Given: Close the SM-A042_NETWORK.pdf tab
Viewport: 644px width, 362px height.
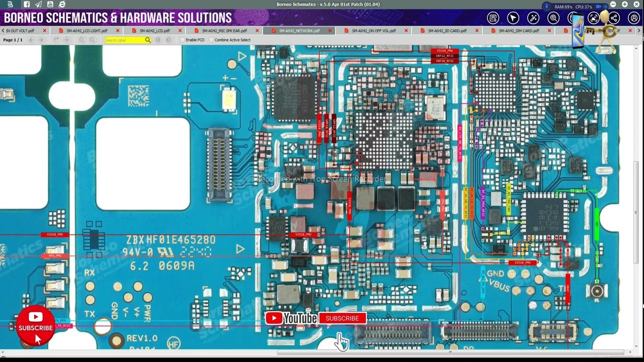Looking at the screenshot, I should tap(331, 31).
